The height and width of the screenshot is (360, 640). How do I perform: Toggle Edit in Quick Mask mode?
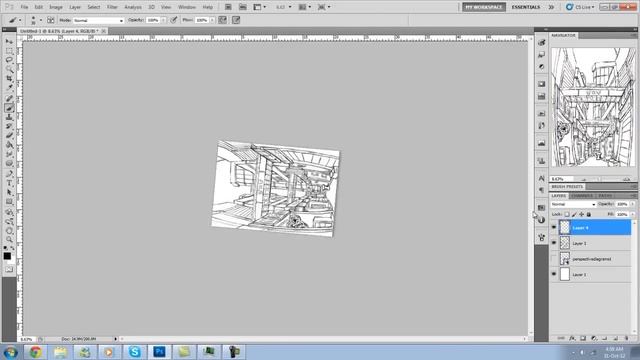coord(9,269)
